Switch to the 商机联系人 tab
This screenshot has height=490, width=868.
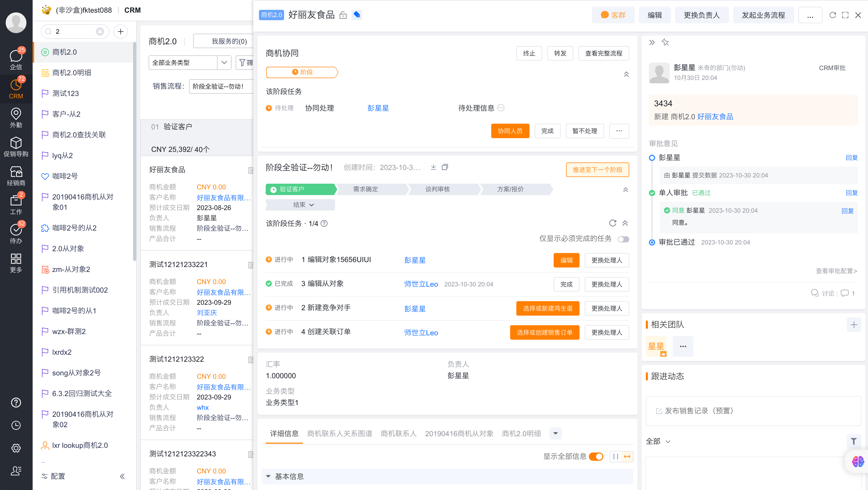pos(399,433)
